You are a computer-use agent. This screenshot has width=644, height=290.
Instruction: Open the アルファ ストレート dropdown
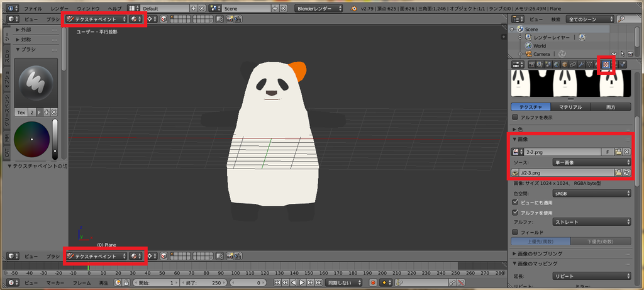pos(591,222)
